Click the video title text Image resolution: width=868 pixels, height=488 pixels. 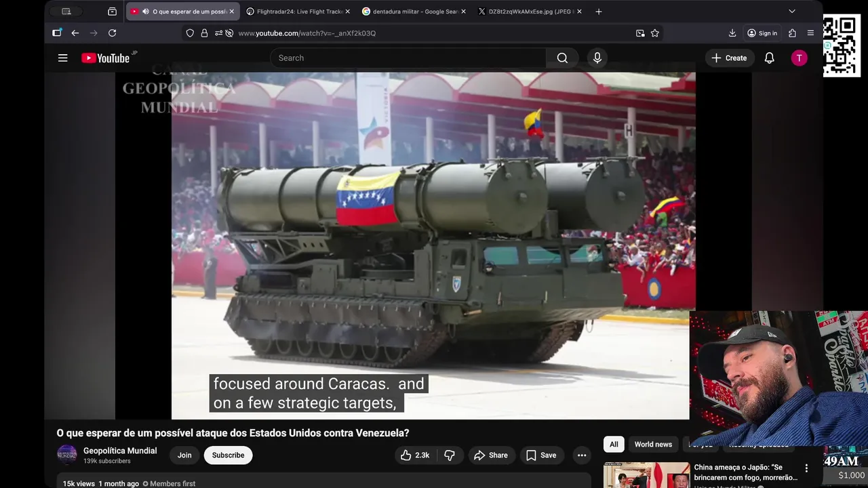[x=233, y=433]
